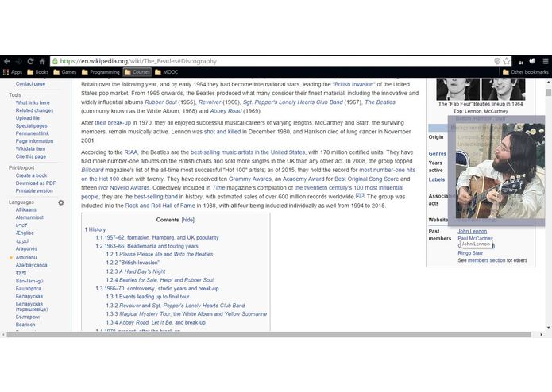Collapse contents with the hide link

[x=188, y=220]
